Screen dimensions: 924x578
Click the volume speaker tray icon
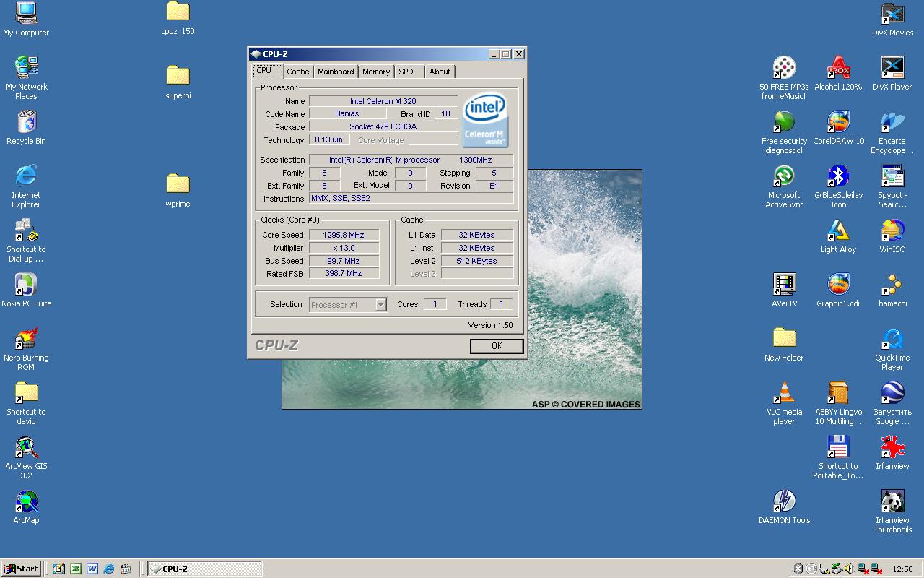(850, 569)
